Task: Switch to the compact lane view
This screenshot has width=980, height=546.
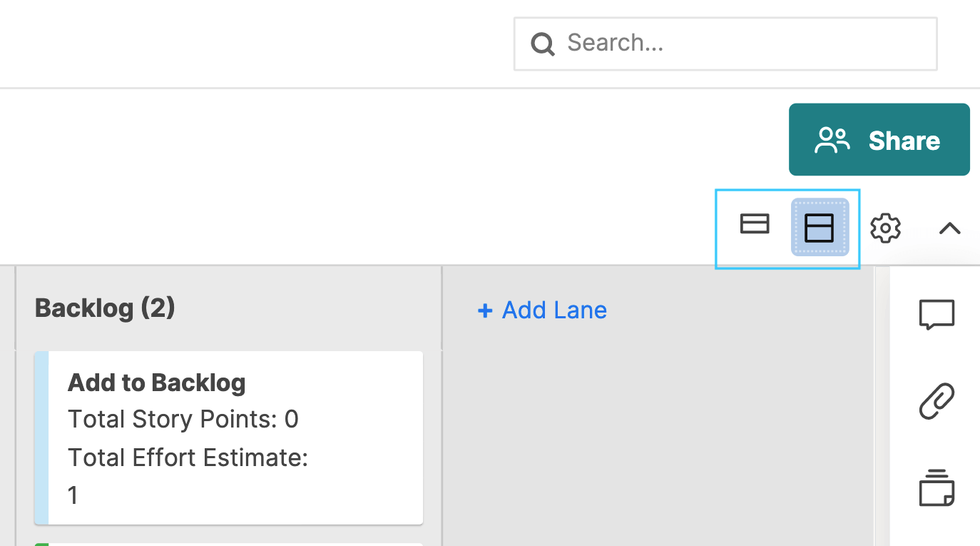Action: [x=755, y=224]
